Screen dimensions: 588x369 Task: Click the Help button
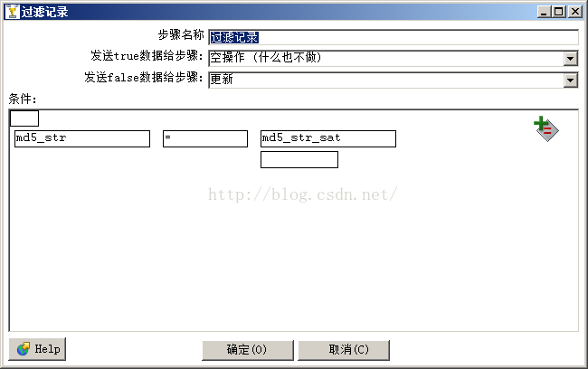click(37, 349)
